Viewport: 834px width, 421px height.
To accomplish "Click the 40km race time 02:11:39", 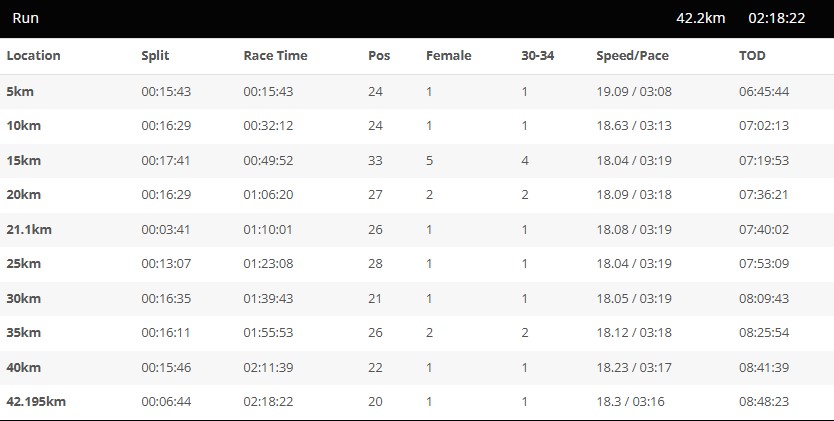I will 268,367.
